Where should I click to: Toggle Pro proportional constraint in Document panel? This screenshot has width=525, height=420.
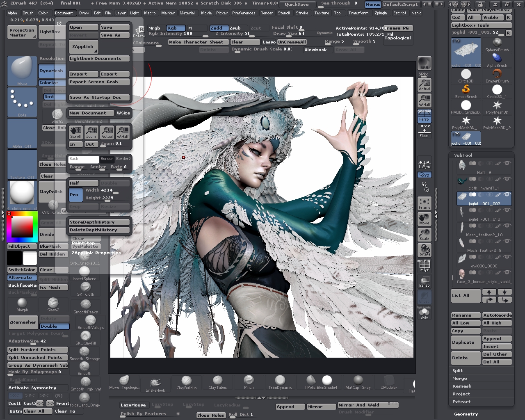coord(75,195)
